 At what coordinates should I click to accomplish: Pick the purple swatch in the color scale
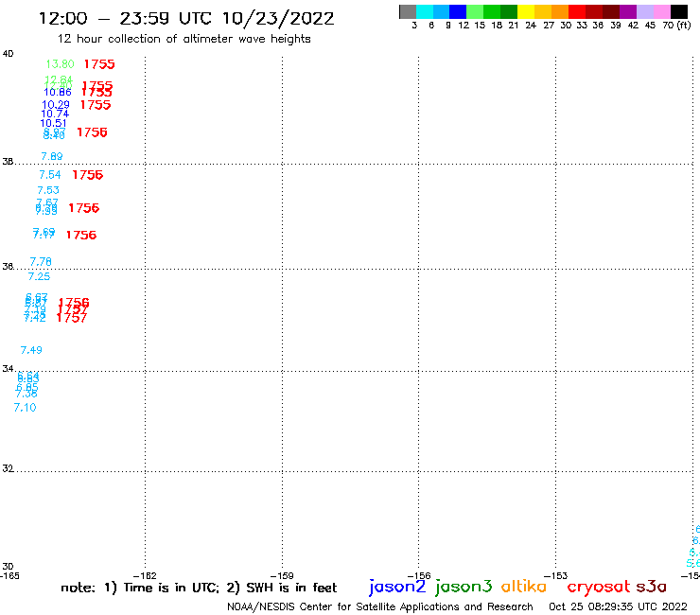click(628, 11)
